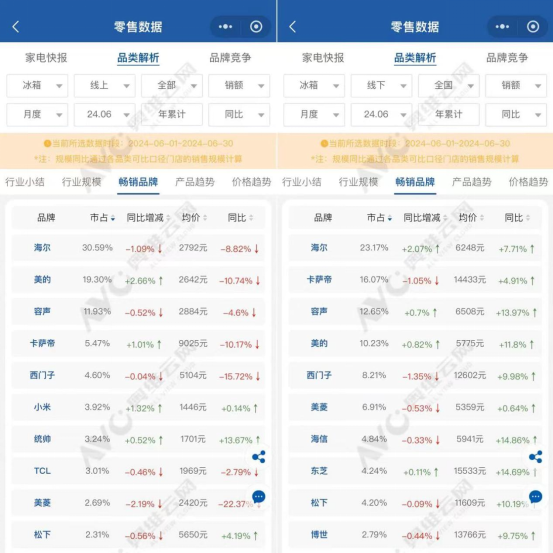Screen dimensions: 553x553
Task: Open 统帅 brand link
Action: tap(42, 439)
